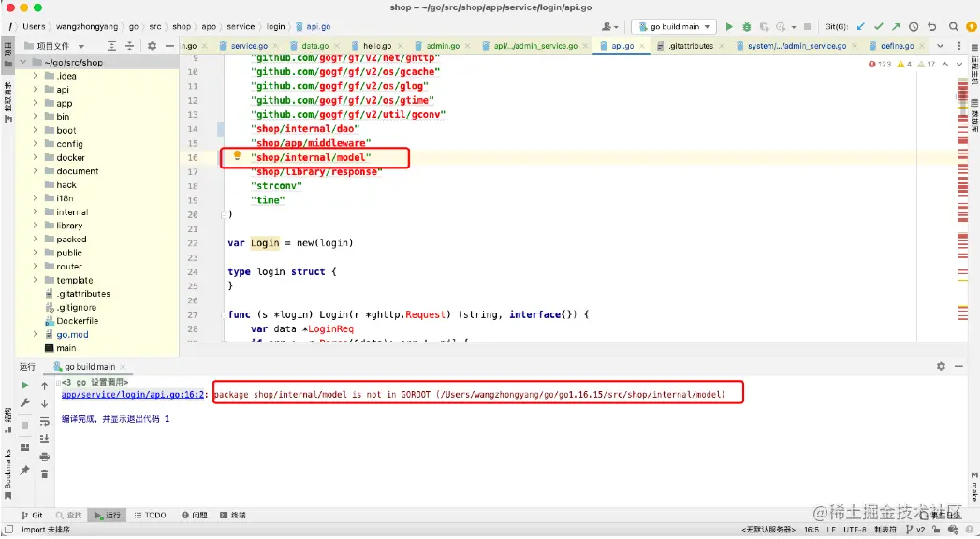Stop the process in the Run panel
The width and height of the screenshot is (980, 539).
(x=25, y=425)
